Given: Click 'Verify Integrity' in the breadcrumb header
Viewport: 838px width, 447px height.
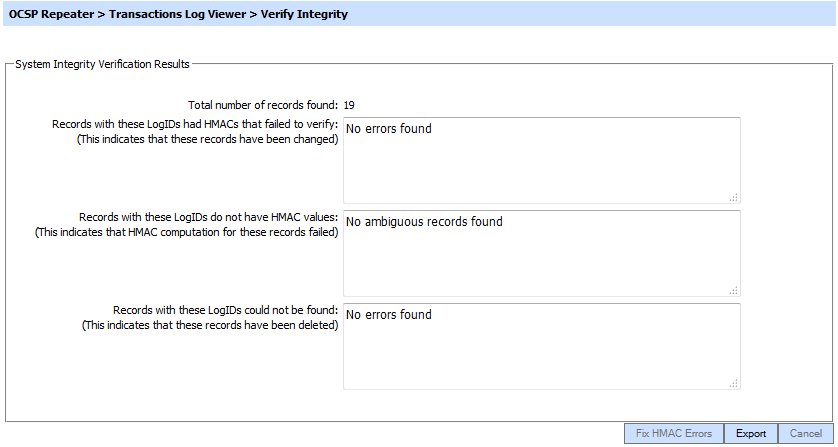Looking at the screenshot, I should (x=306, y=14).
